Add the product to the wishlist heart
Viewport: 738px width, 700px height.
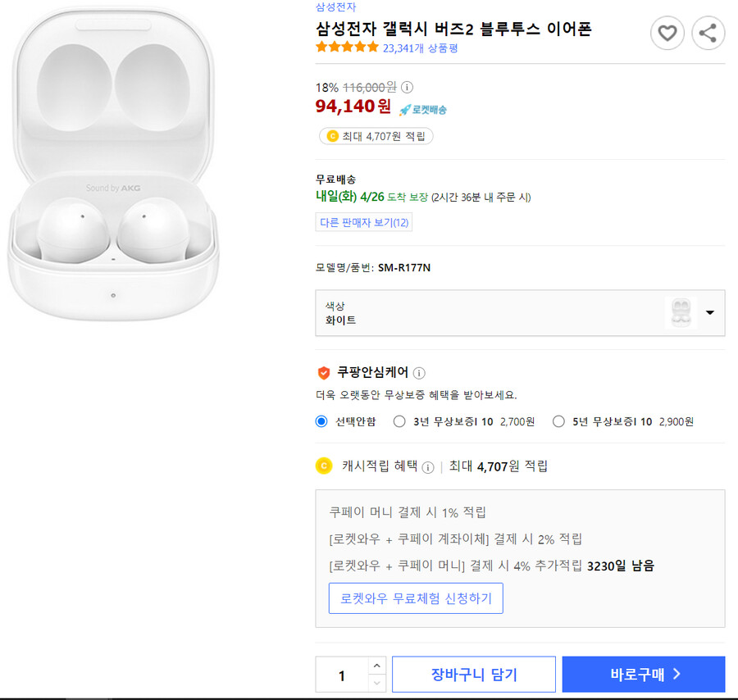click(x=667, y=33)
